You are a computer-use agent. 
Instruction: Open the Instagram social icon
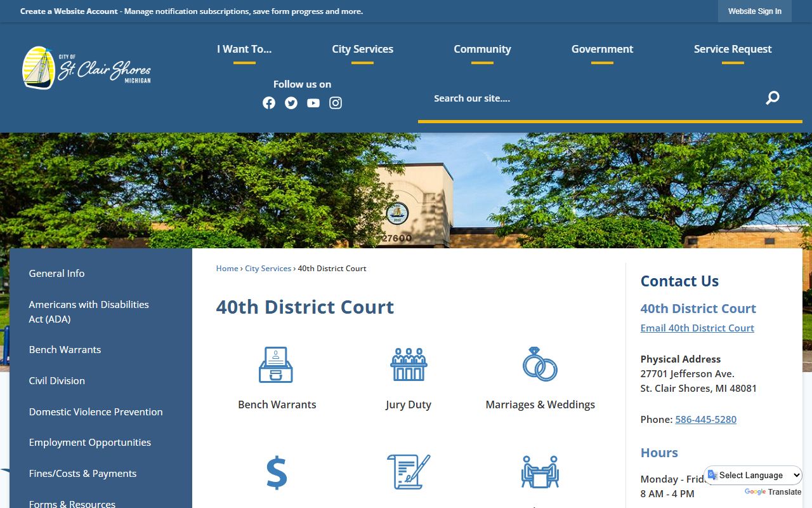(336, 103)
